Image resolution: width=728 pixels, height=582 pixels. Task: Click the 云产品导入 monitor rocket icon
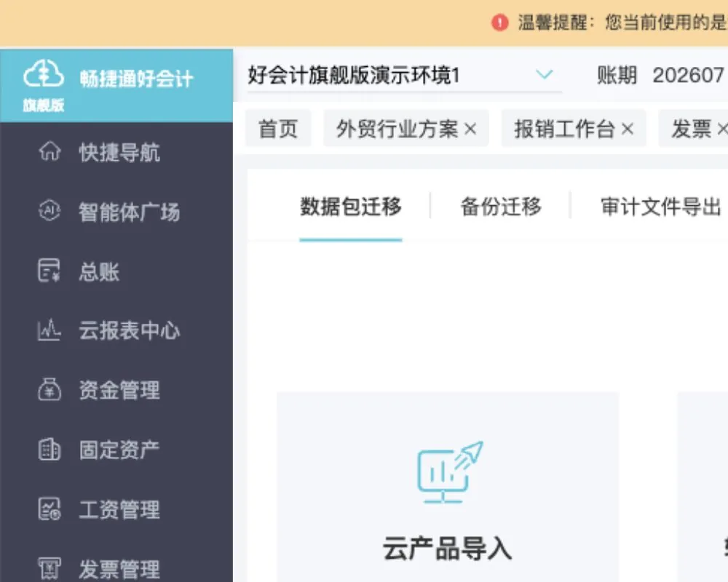tap(450, 472)
